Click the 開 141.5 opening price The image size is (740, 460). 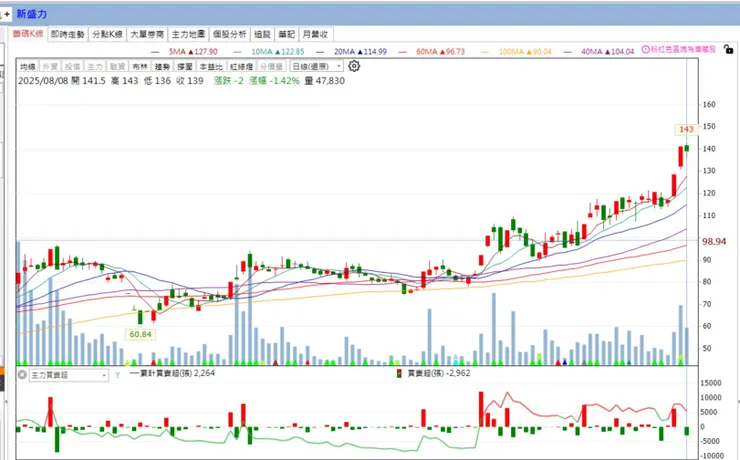click(89, 81)
